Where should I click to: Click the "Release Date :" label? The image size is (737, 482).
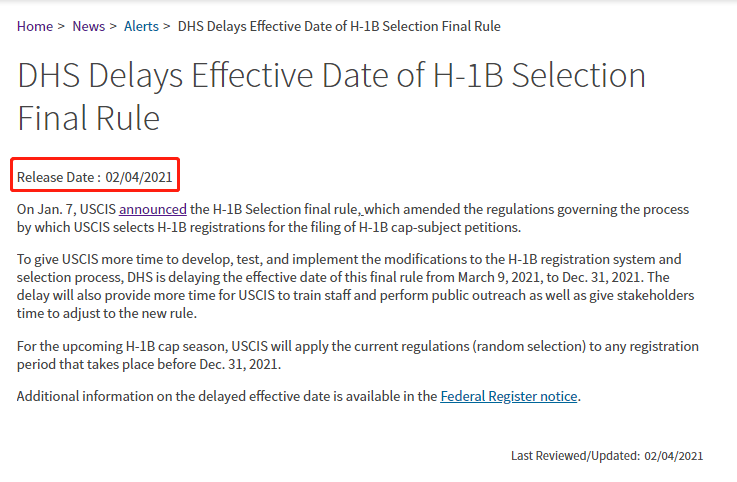click(x=59, y=177)
